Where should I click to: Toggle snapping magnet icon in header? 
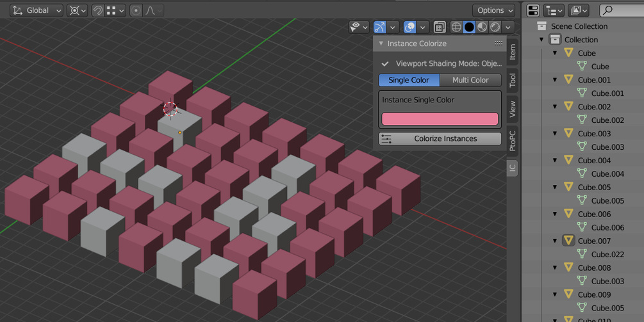pos(97,11)
